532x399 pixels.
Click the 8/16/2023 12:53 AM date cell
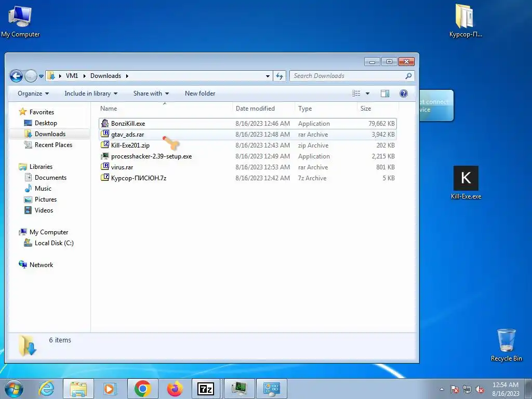(x=262, y=167)
